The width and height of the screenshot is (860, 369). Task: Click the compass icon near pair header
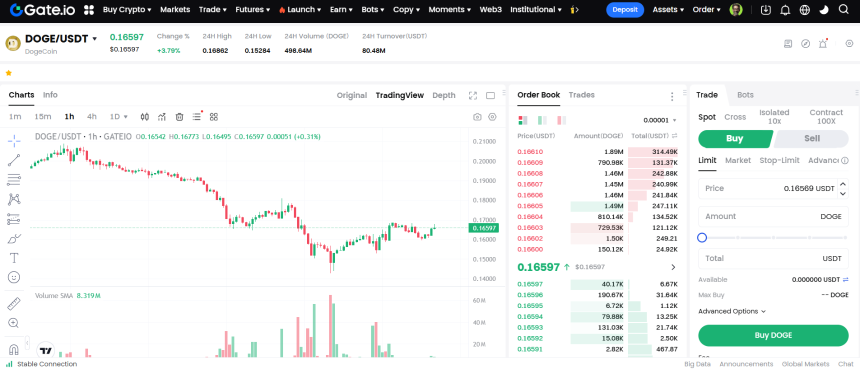point(805,43)
